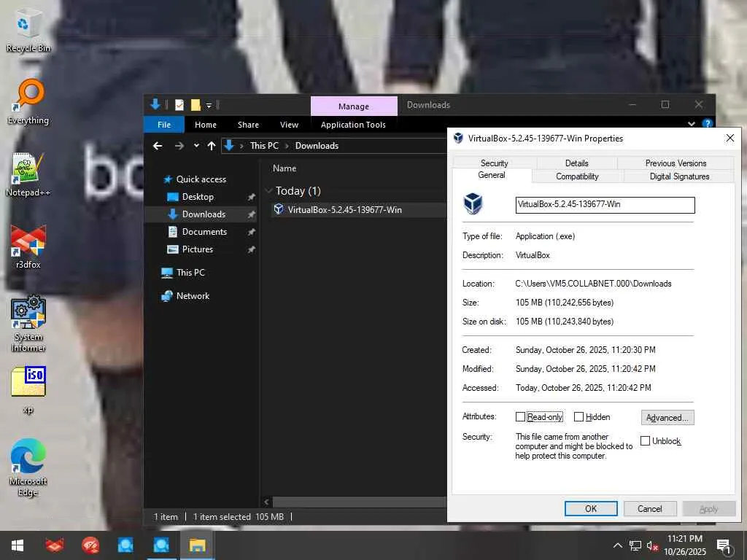The width and height of the screenshot is (747, 560).
Task: Select Quick access in navigation pane
Action: pos(201,179)
